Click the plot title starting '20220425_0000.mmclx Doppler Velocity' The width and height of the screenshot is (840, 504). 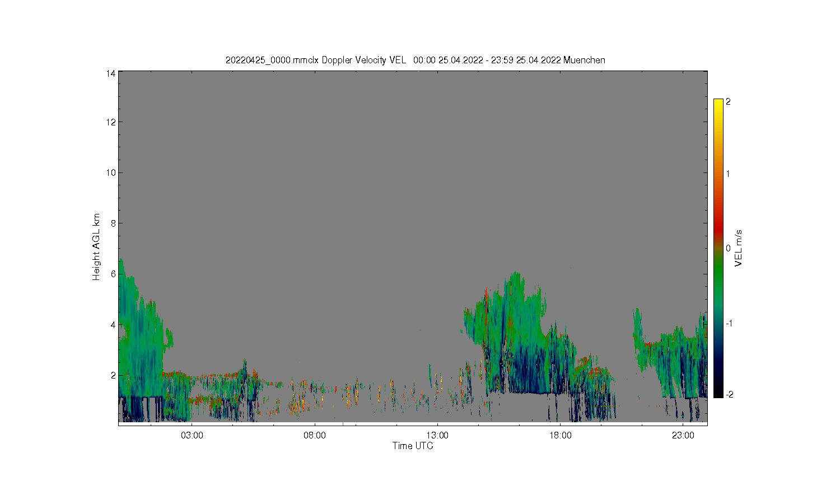(415, 60)
